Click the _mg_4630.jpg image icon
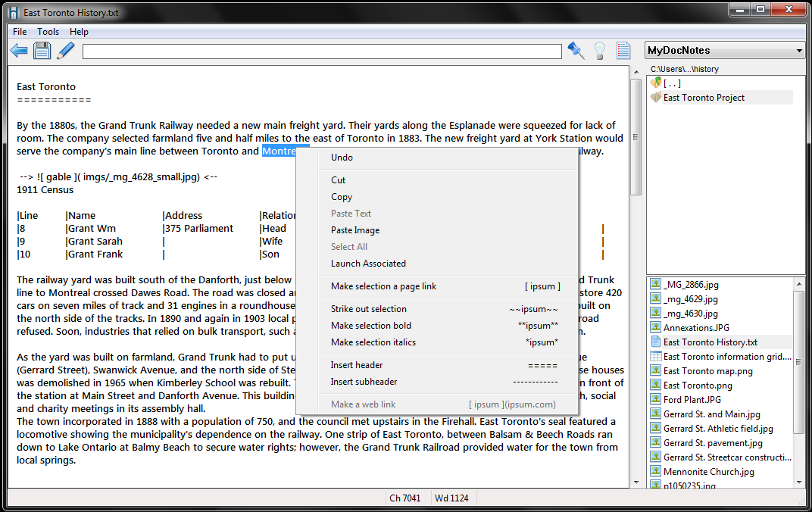The height and width of the screenshot is (512, 812). 656,314
